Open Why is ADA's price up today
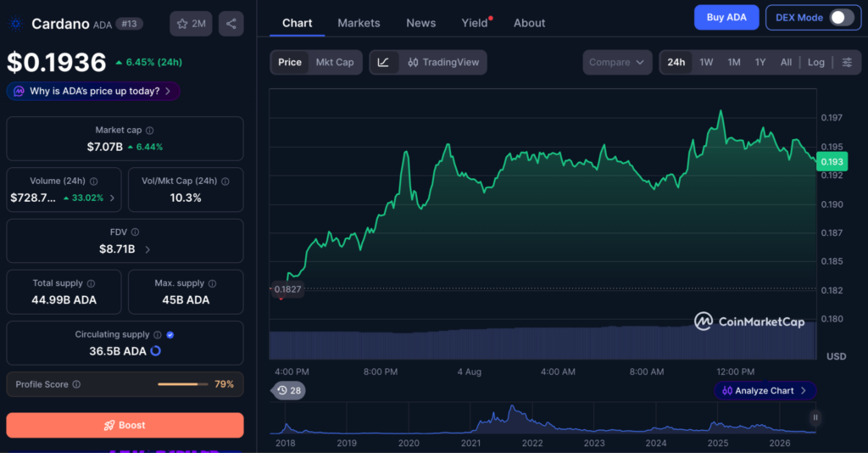This screenshot has width=868, height=453. (93, 92)
